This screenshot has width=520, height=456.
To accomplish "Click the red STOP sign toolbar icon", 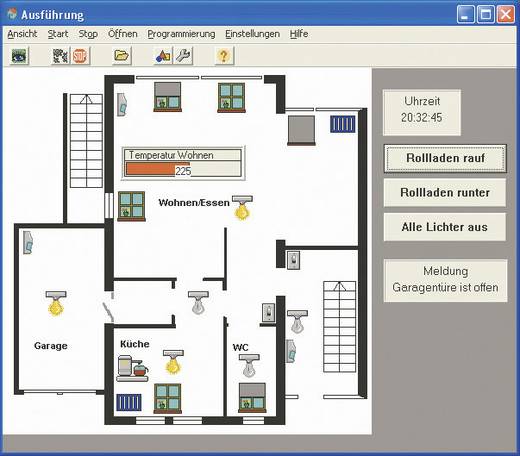I will pyautogui.click(x=80, y=56).
